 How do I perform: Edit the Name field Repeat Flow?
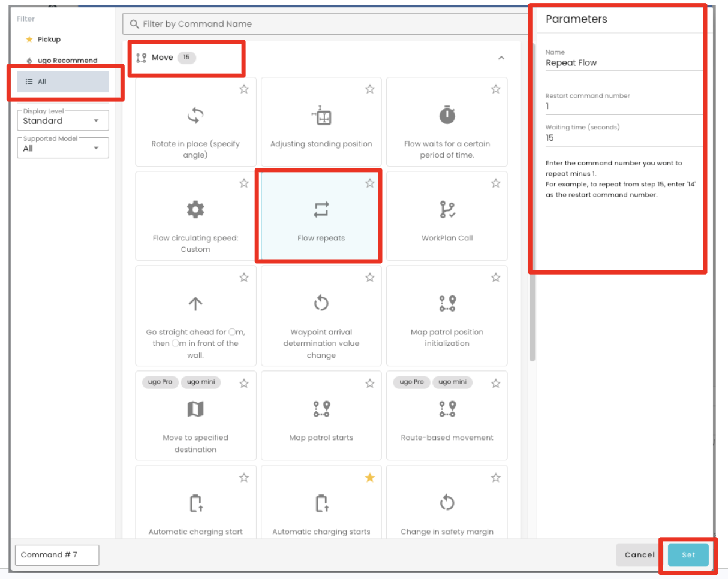pyautogui.click(x=624, y=62)
